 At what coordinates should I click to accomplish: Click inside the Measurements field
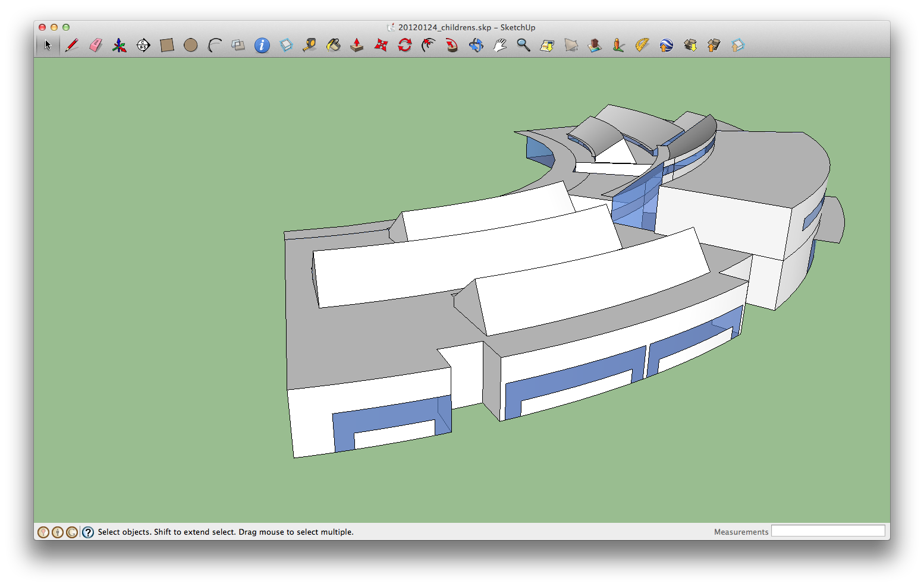(829, 531)
